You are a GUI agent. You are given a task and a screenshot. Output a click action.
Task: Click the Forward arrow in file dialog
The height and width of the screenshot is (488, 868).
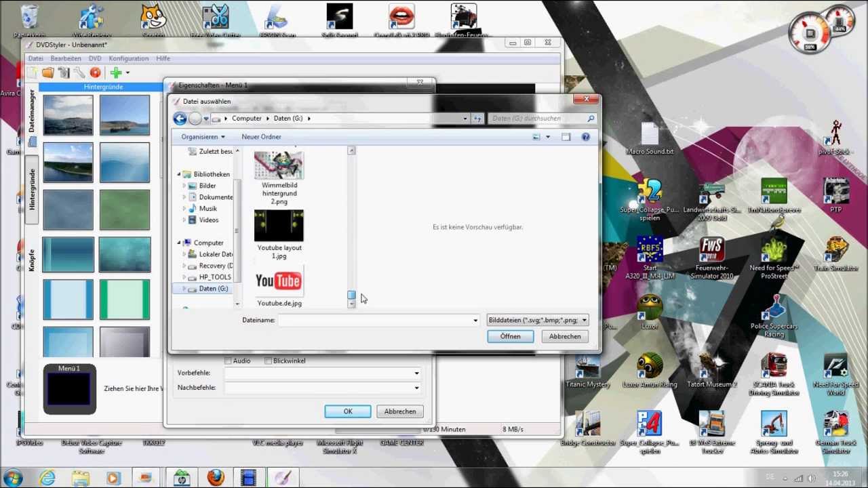(195, 119)
